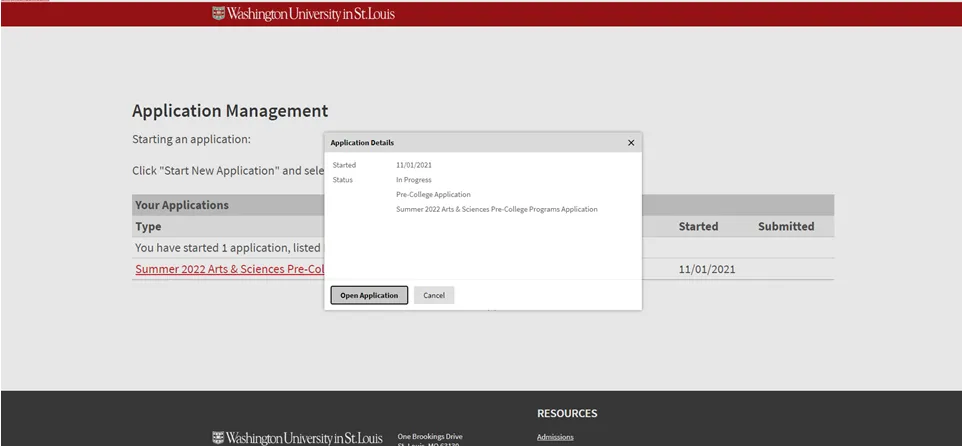Click the Pre-College Application text in the dialog
The image size is (962, 446).
(x=433, y=194)
